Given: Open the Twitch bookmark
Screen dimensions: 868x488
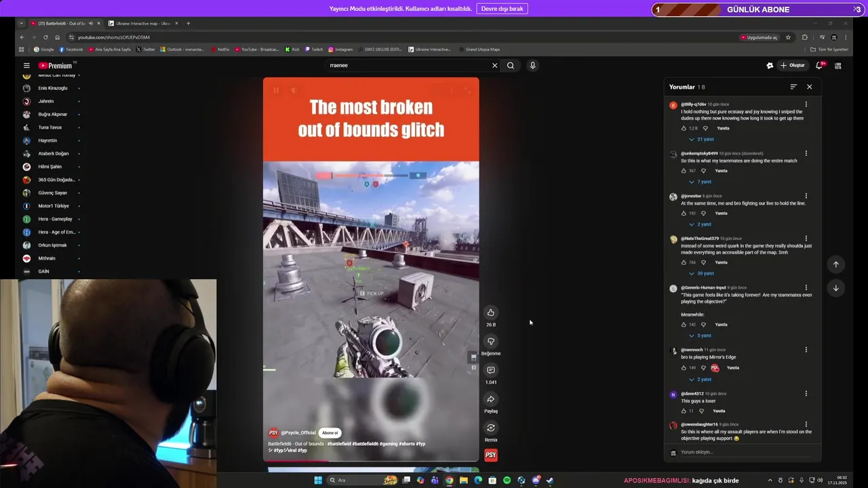Looking at the screenshot, I should 314,49.
